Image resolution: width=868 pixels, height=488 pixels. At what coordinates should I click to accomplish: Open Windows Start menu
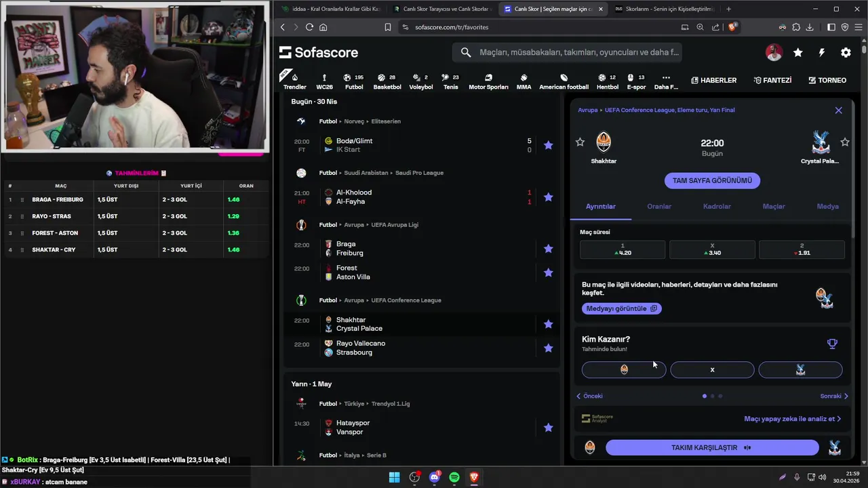coord(394,477)
